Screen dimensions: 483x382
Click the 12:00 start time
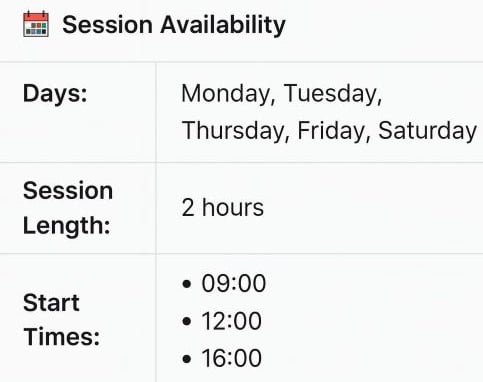[232, 321]
